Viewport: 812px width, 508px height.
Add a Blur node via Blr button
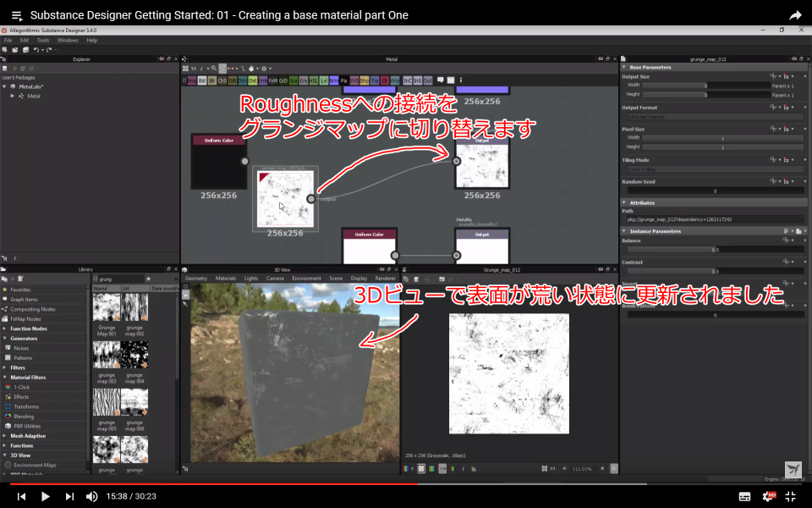tap(212, 80)
